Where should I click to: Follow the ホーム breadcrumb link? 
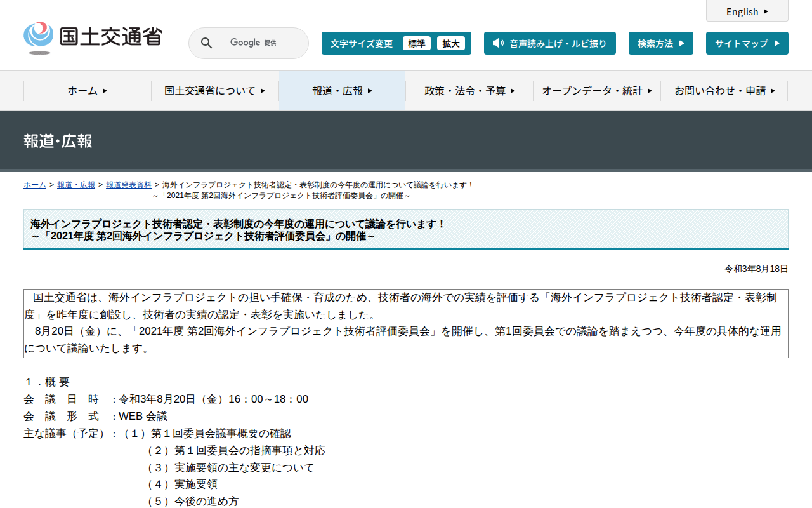(x=35, y=185)
